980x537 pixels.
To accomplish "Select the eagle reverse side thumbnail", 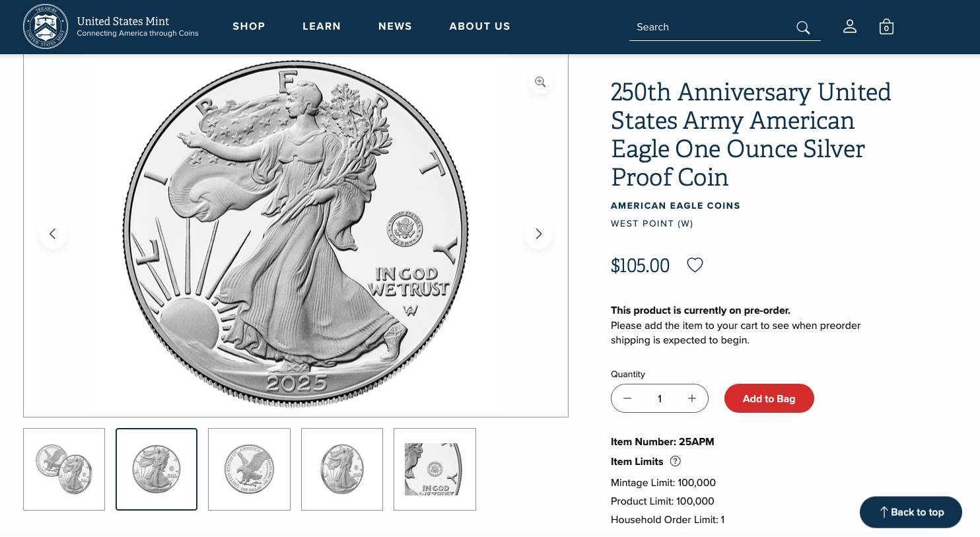I will pyautogui.click(x=249, y=469).
